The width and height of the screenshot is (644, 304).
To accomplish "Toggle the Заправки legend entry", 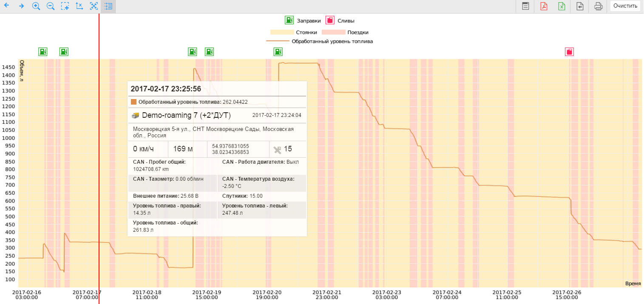I will (303, 20).
